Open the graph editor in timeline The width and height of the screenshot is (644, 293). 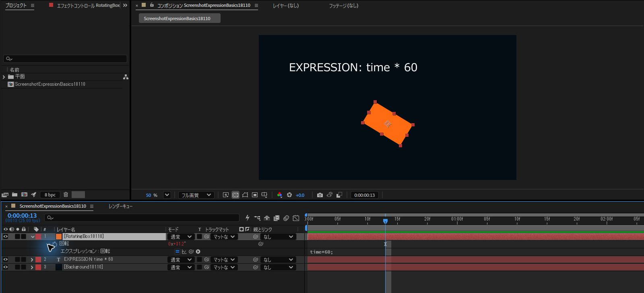coord(296,218)
